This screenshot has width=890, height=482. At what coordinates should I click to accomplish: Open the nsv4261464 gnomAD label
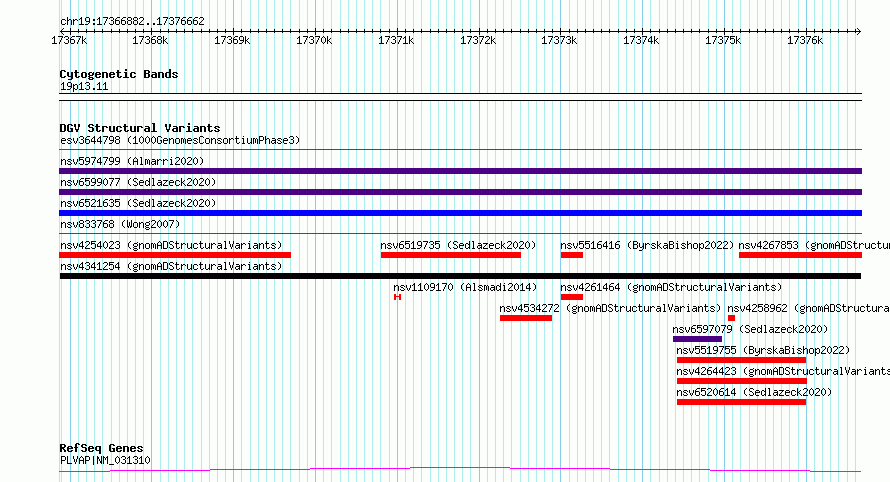[x=671, y=287]
